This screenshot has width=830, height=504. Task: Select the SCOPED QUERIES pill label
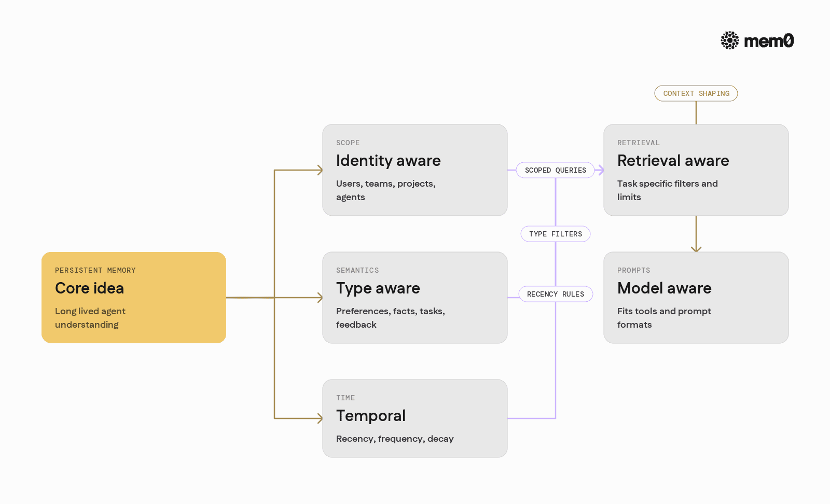tap(556, 170)
